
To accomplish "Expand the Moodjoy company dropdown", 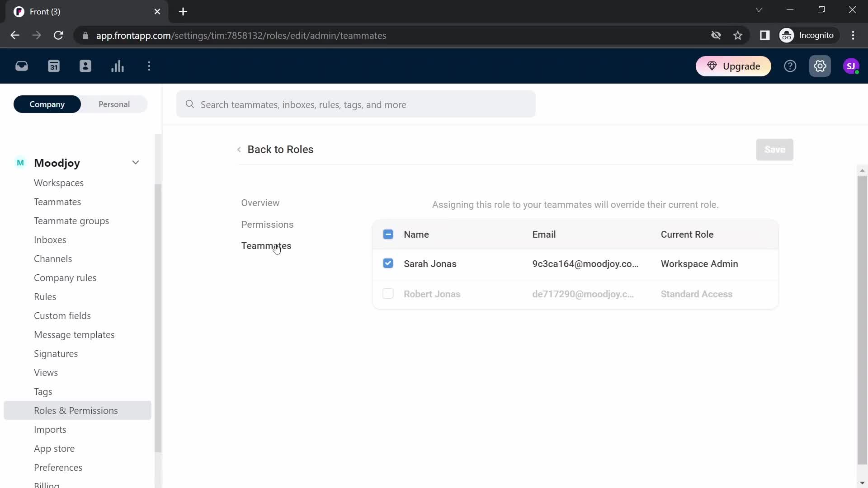I will coord(136,163).
